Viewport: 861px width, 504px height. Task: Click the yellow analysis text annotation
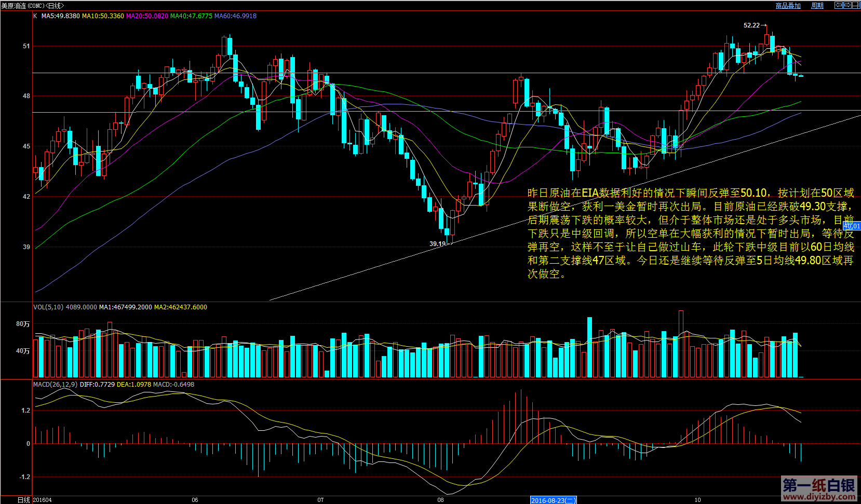click(x=690, y=234)
